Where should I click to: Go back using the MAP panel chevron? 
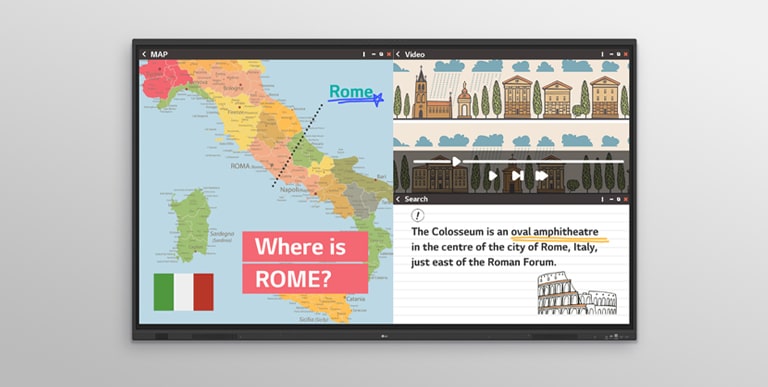[x=144, y=54]
